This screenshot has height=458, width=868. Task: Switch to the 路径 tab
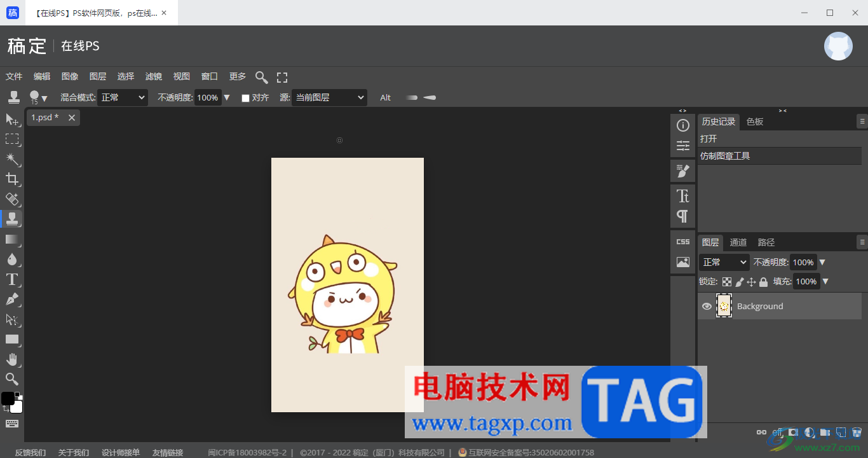tap(766, 242)
